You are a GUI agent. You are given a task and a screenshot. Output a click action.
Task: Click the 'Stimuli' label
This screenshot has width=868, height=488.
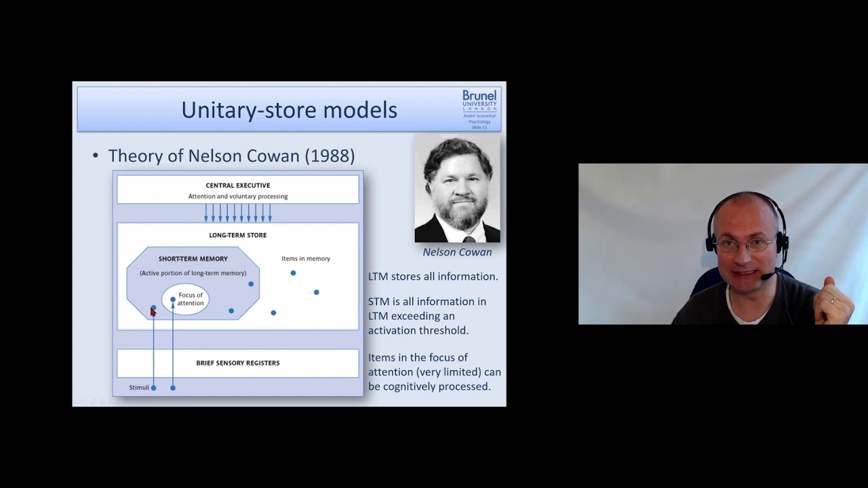pos(139,388)
